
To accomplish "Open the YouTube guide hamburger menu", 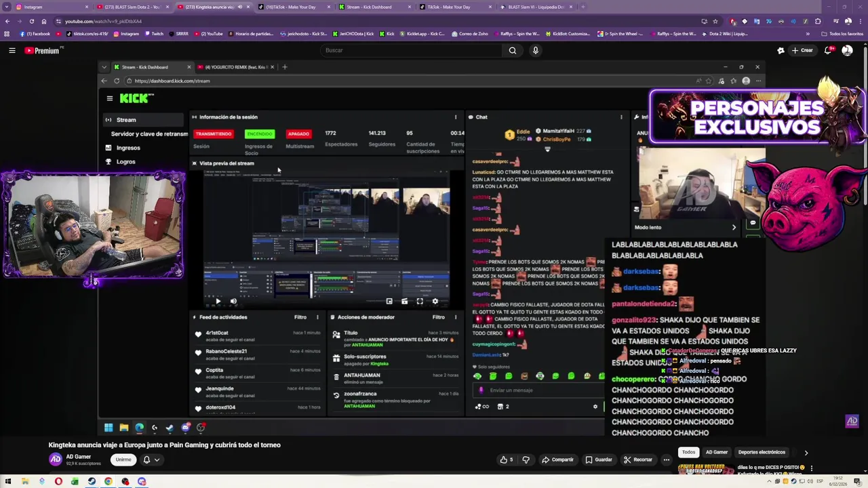I will point(12,50).
